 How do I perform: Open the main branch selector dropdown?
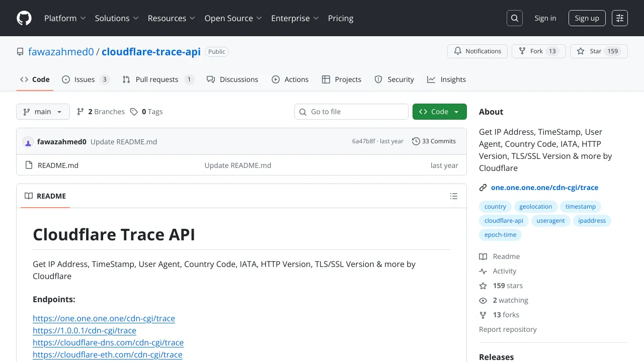43,112
